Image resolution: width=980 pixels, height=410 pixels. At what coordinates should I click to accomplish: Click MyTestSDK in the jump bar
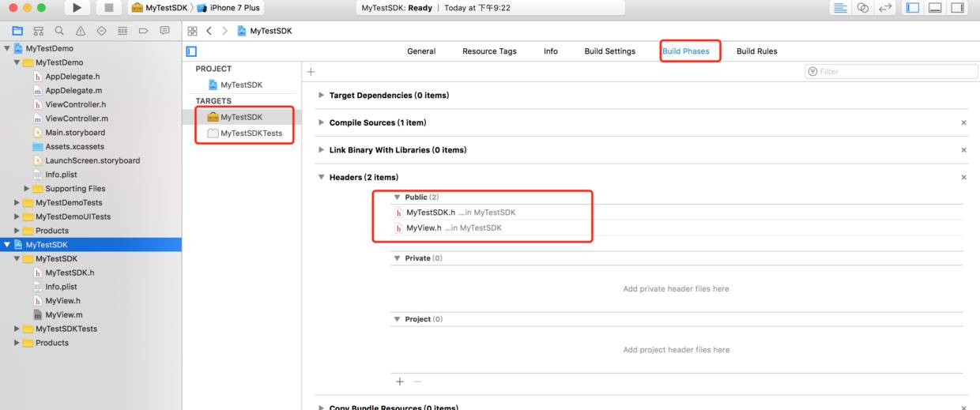click(265, 31)
